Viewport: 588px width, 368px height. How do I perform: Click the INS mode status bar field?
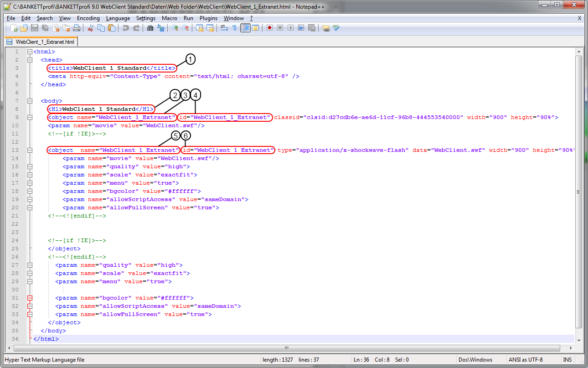click(567, 360)
